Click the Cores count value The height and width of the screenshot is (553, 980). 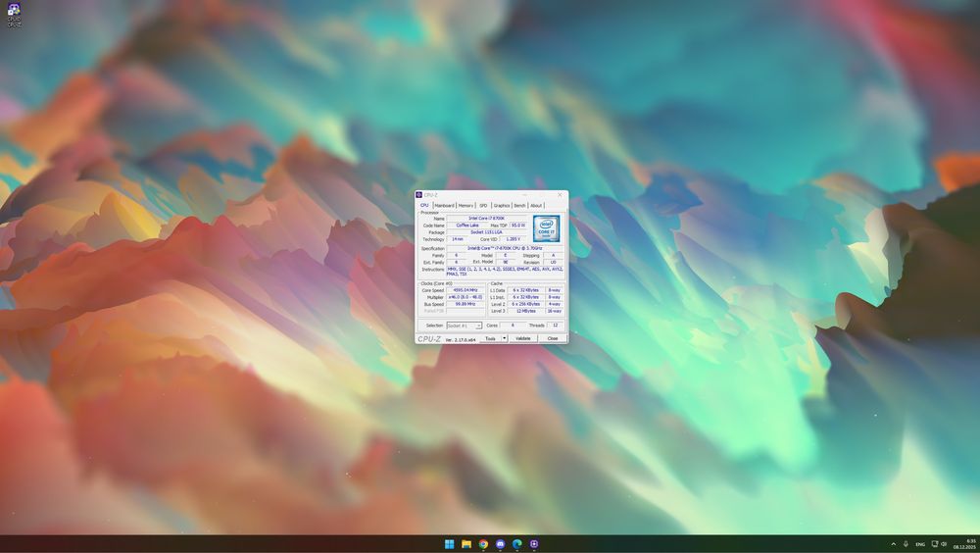tap(514, 326)
